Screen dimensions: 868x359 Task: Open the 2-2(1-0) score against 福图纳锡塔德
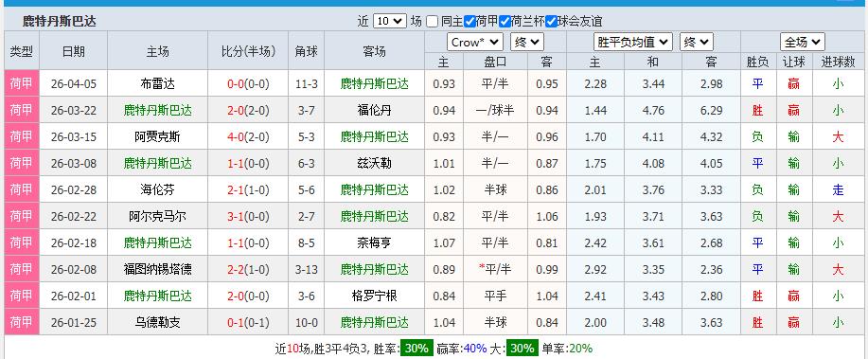[x=248, y=269]
